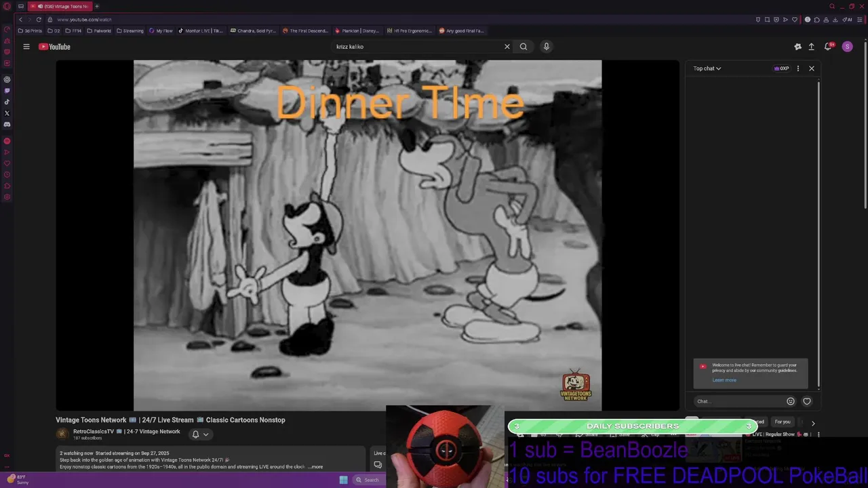Open the tab islands workspace icon
The image size is (868, 488).
click(20, 6)
